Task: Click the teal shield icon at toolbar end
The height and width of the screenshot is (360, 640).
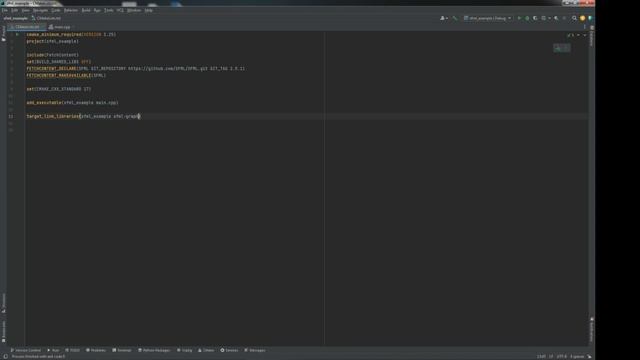Action: point(590,18)
